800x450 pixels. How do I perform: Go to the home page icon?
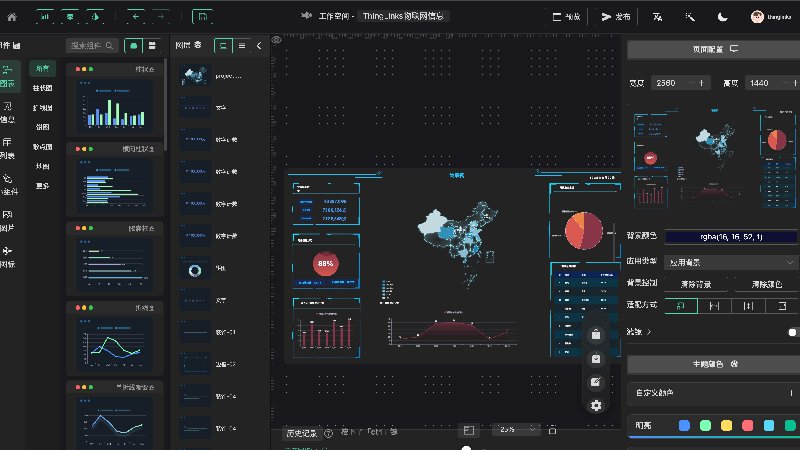tap(12, 17)
